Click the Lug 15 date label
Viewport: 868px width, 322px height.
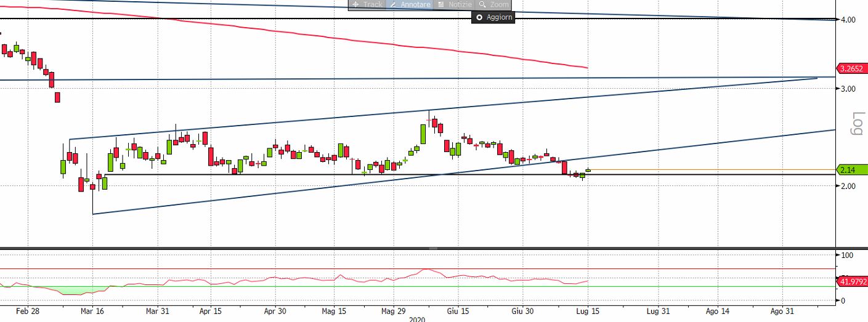pos(587,312)
